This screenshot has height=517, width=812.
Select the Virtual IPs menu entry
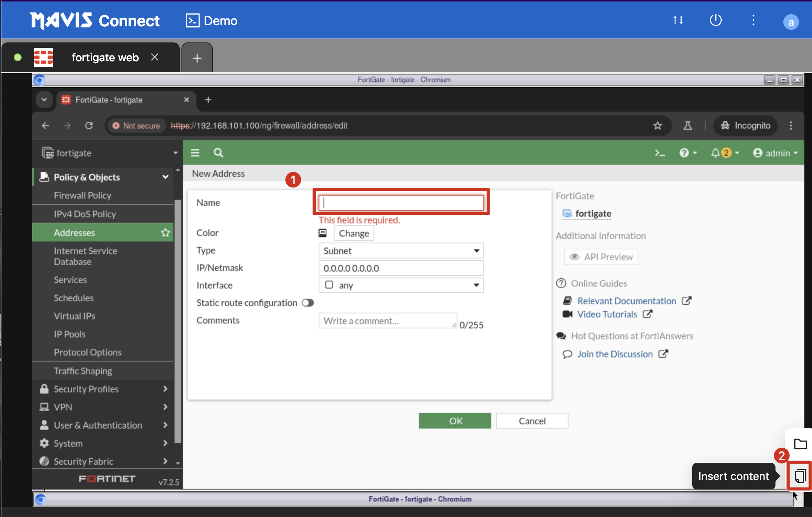tap(75, 316)
